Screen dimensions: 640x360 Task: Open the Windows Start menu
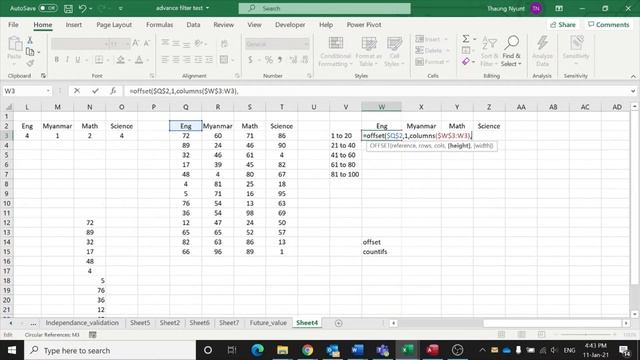(x=12, y=350)
